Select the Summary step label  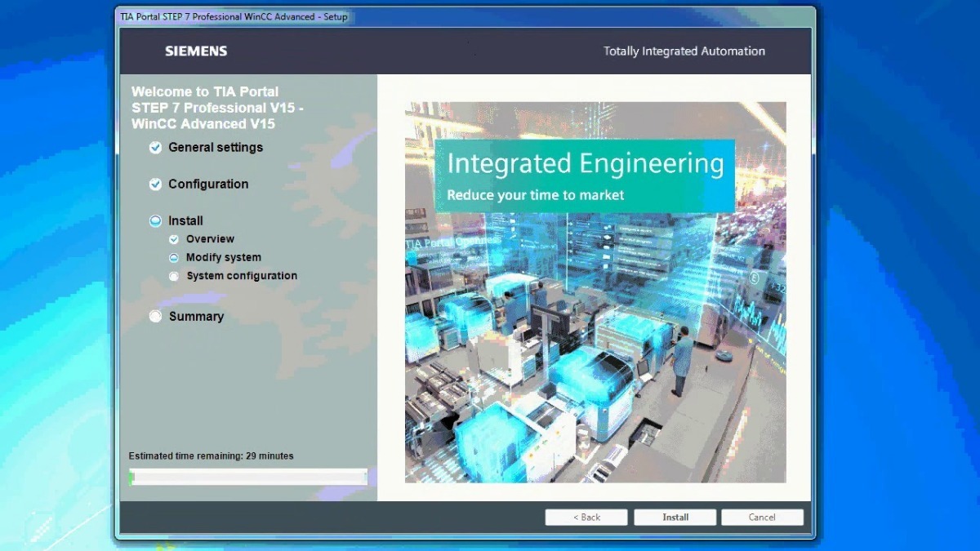(x=196, y=317)
